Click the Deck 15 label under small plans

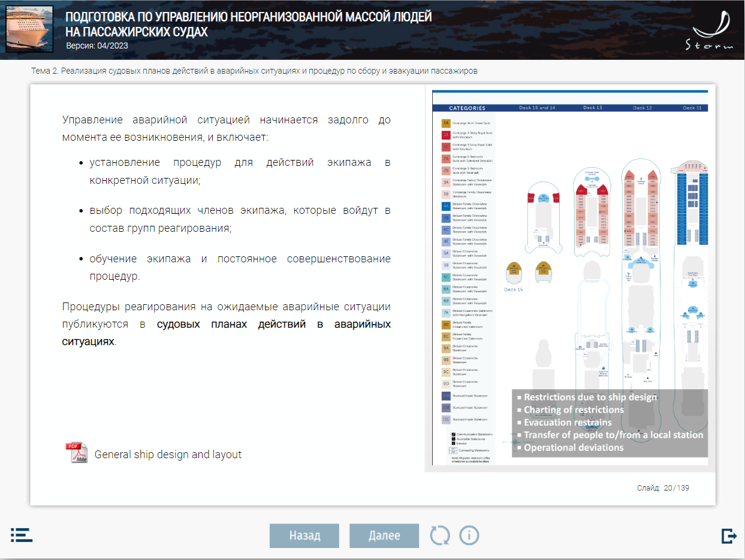point(514,289)
